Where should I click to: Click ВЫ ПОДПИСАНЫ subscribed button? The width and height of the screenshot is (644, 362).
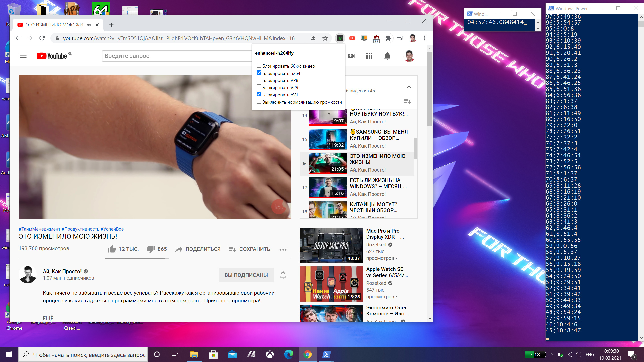pos(246,275)
